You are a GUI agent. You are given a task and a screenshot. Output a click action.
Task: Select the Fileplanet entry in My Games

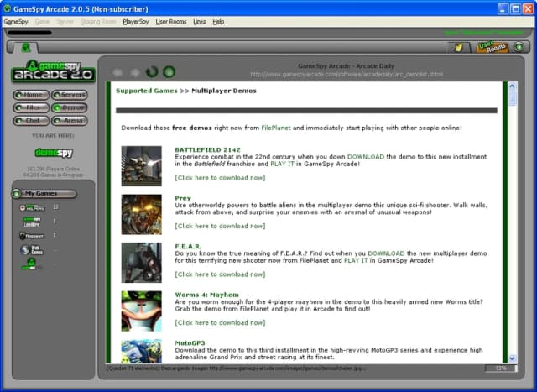(x=32, y=236)
